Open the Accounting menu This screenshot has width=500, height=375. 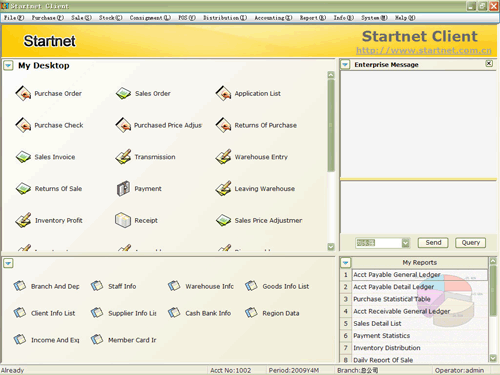[273, 18]
